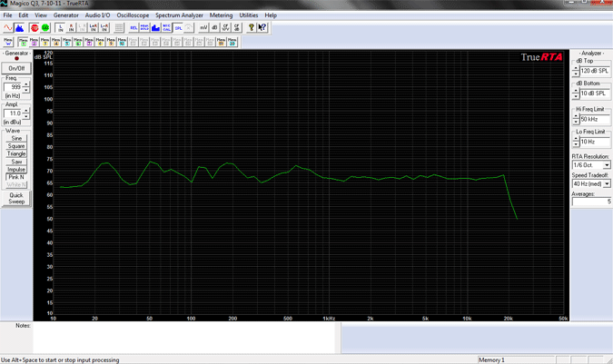Select the Mem 2 memory icon
The height and width of the screenshot is (364, 613).
[x=34, y=42]
